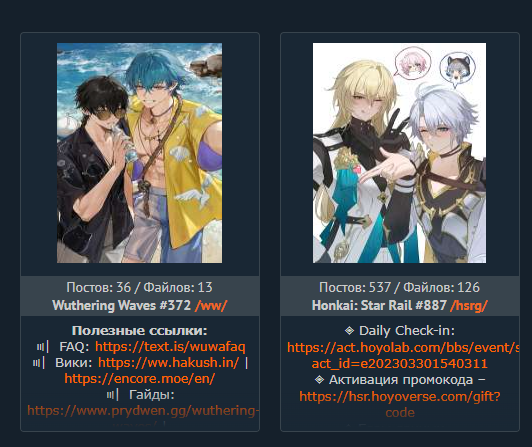
Task: Click the diamond icon next to Daily Check-in
Action: pyautogui.click(x=349, y=330)
